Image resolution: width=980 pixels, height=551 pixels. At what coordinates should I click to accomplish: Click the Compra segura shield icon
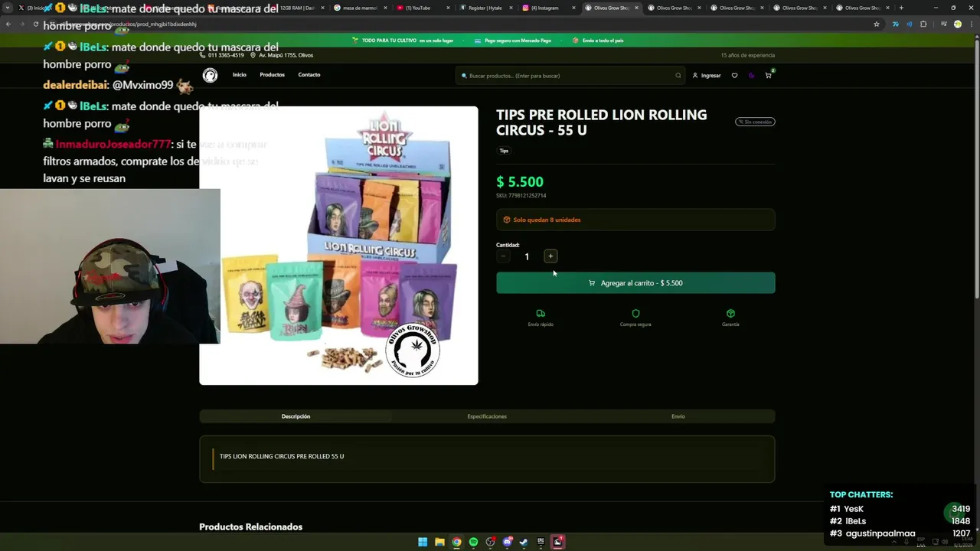point(635,313)
